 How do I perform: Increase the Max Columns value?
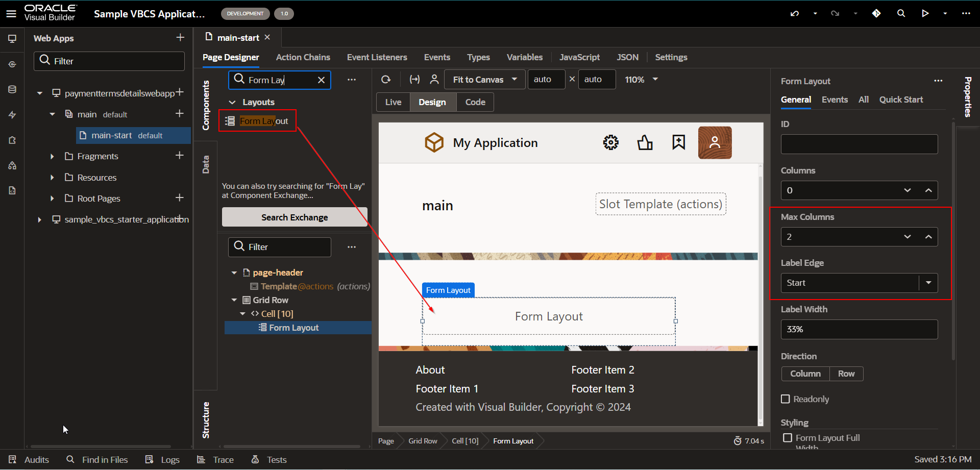(928, 237)
